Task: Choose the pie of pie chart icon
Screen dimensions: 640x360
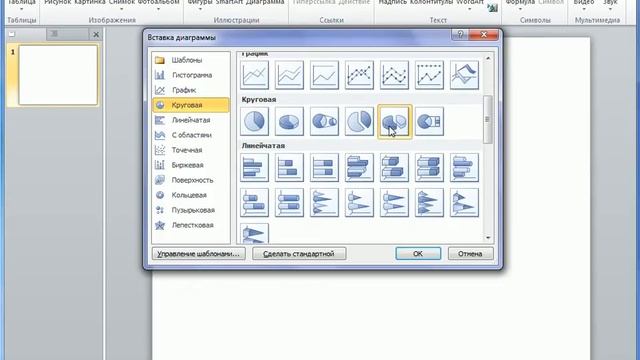Action: (x=324, y=121)
